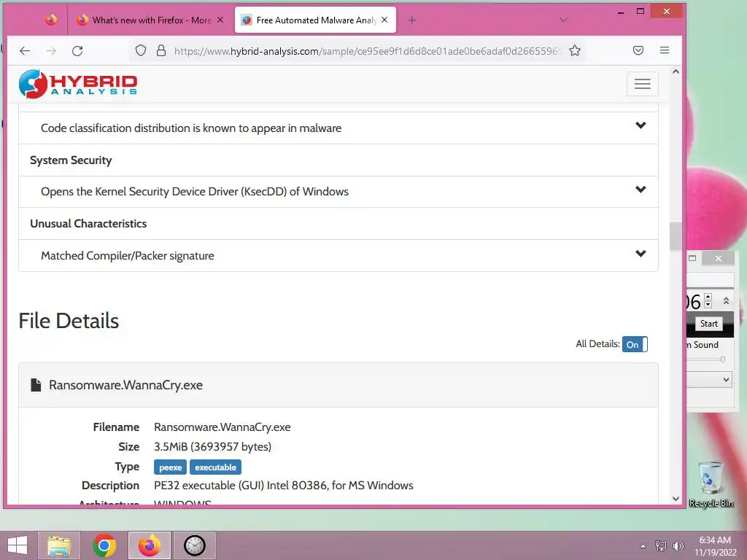This screenshot has height=560, width=747.
Task: List all tabs with the chevron button
Action: pos(564,20)
